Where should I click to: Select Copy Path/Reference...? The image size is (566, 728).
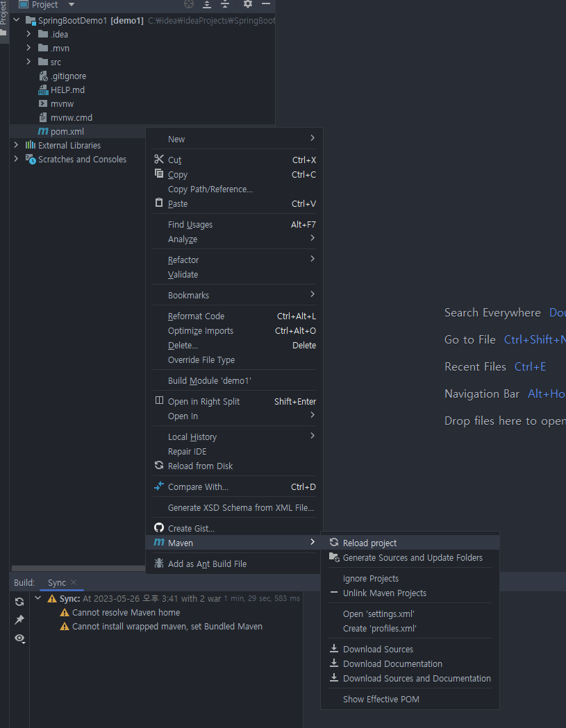(235, 189)
